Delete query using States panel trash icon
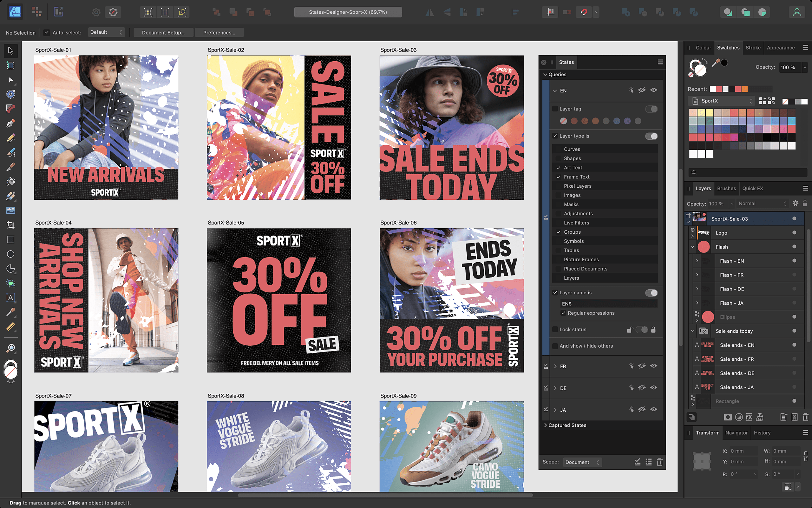The width and height of the screenshot is (812, 508). (660, 462)
